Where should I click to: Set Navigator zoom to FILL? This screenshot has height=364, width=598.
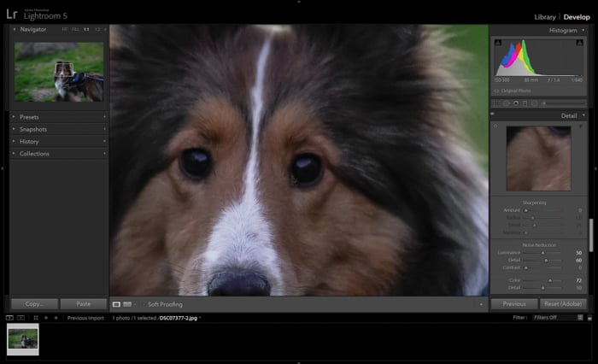pos(75,29)
